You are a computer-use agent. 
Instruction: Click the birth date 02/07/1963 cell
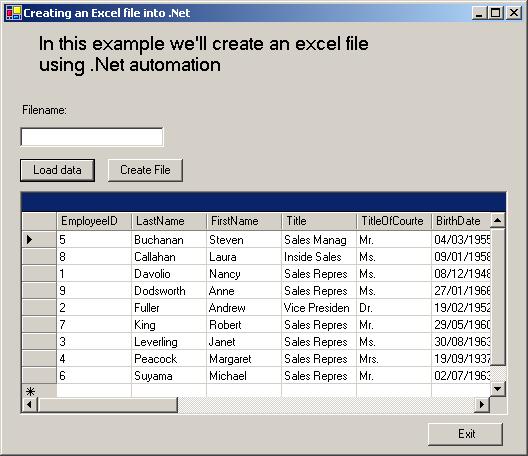(461, 376)
